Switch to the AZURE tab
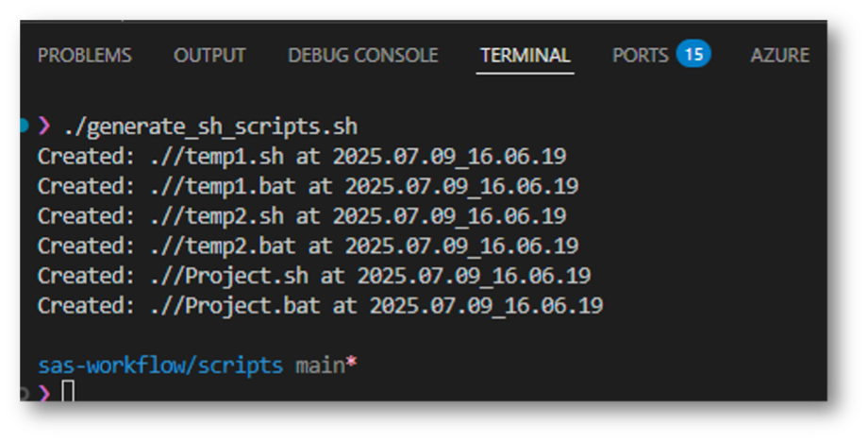The width and height of the screenshot is (868, 442). coord(779,55)
